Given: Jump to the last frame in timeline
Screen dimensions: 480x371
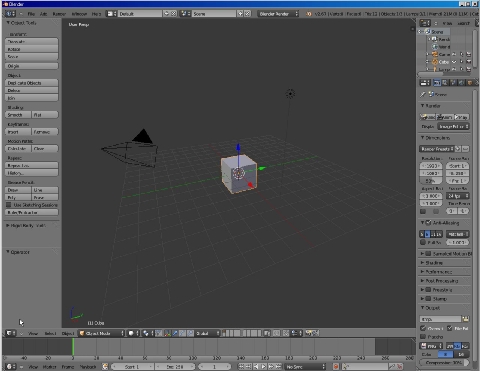Looking at the screenshot, I should coord(278,367).
